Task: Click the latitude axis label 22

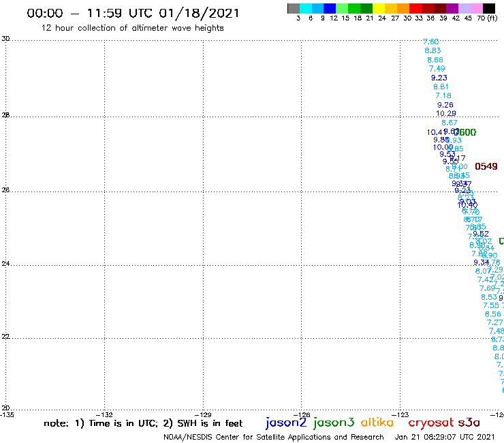Action: (5, 336)
